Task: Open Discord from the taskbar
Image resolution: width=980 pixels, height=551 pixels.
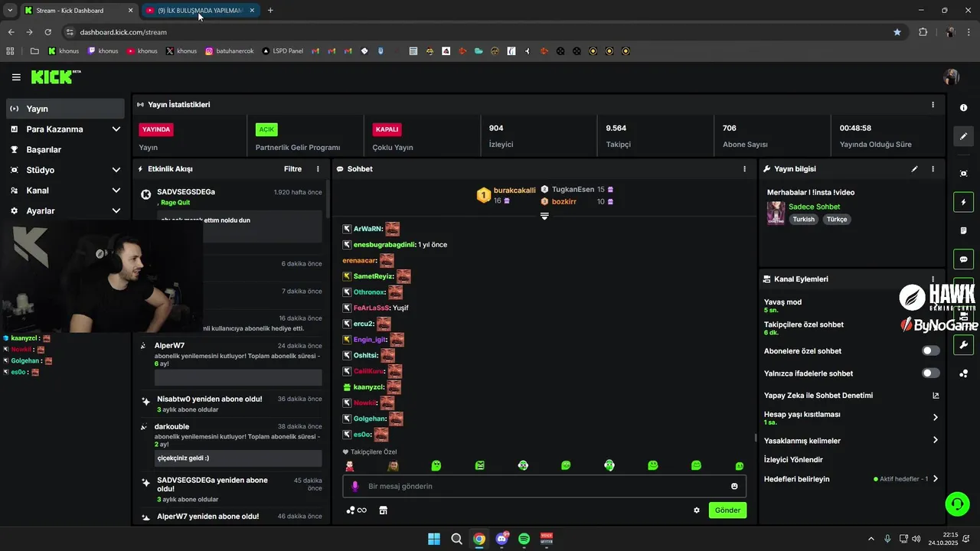Action: click(x=502, y=539)
